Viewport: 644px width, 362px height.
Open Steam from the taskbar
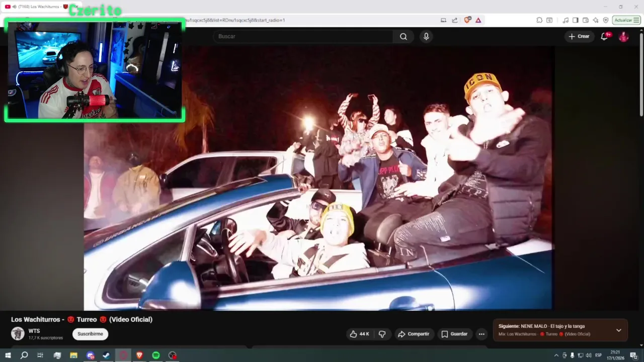point(107,355)
